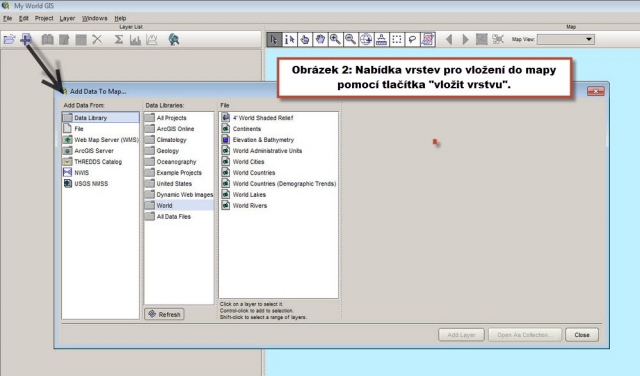Select World Countries (Demographic Trends) layer

pyautogui.click(x=279, y=184)
